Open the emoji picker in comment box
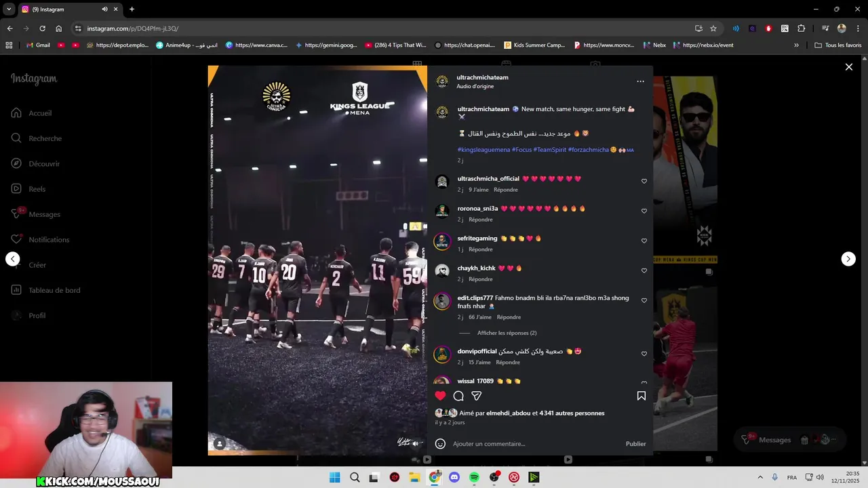Viewport: 868px width, 488px height. tap(440, 444)
